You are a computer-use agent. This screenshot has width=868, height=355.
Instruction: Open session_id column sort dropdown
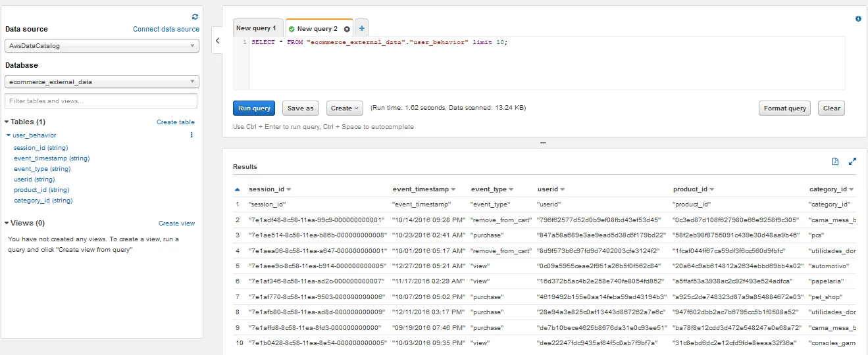click(x=288, y=189)
